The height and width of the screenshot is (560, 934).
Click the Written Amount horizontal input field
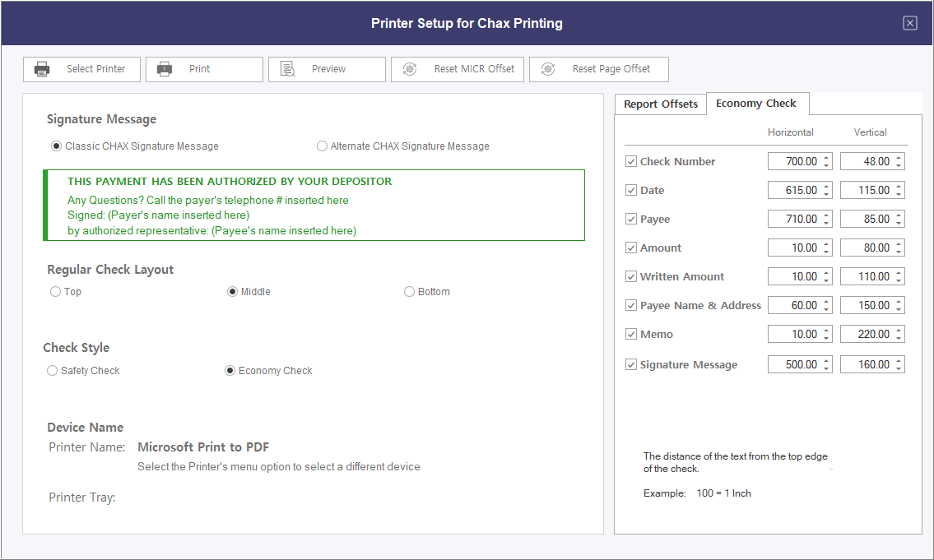(x=793, y=277)
